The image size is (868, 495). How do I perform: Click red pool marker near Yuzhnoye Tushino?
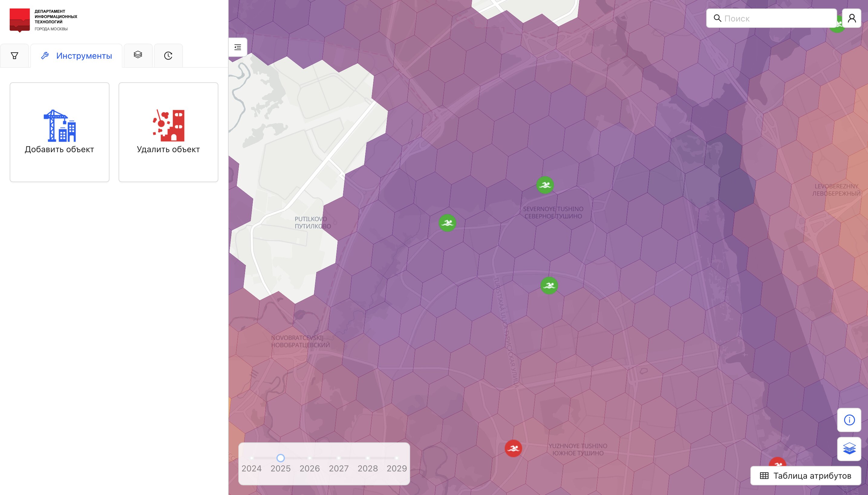pos(513,448)
